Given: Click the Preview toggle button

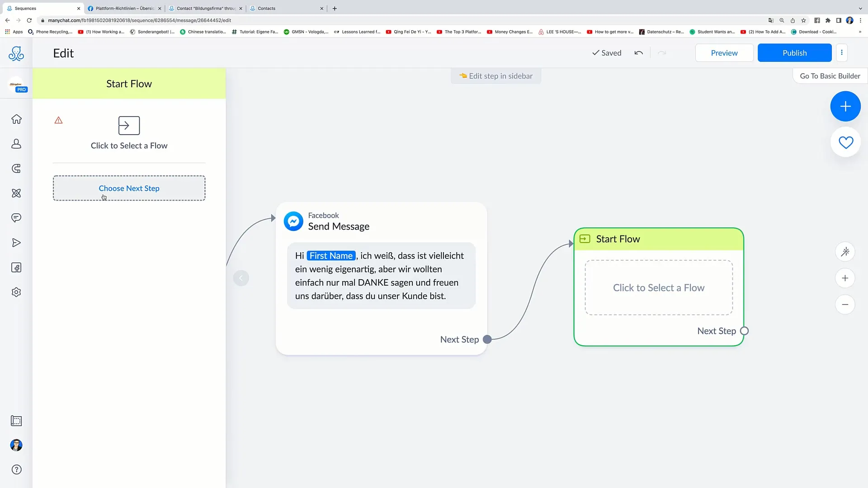Looking at the screenshot, I should 724,52.
